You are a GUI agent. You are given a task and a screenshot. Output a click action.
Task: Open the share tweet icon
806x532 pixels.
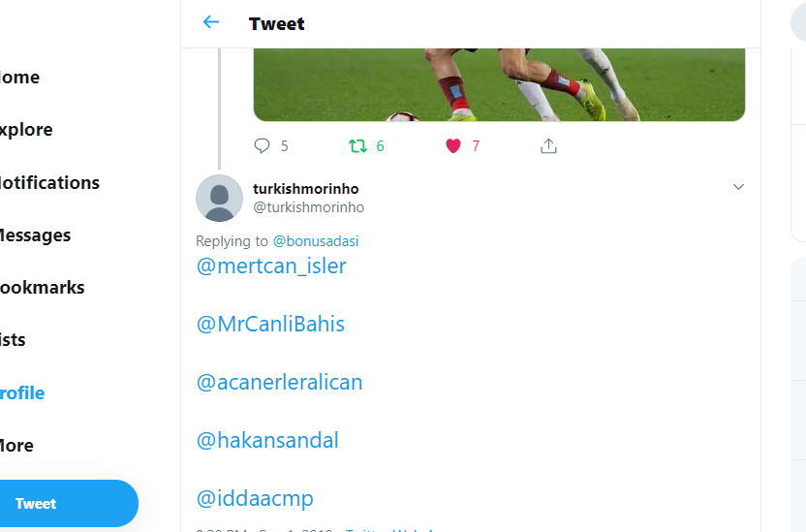(548, 146)
